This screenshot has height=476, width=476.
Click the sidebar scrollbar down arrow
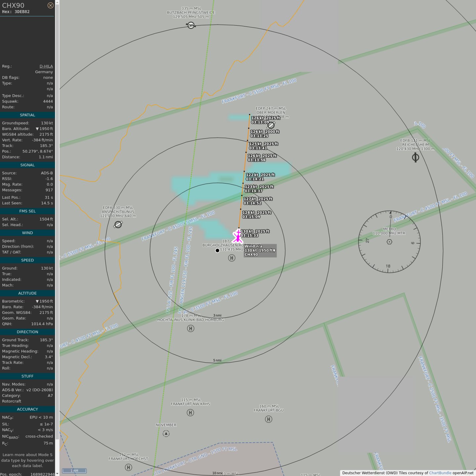coord(57,474)
